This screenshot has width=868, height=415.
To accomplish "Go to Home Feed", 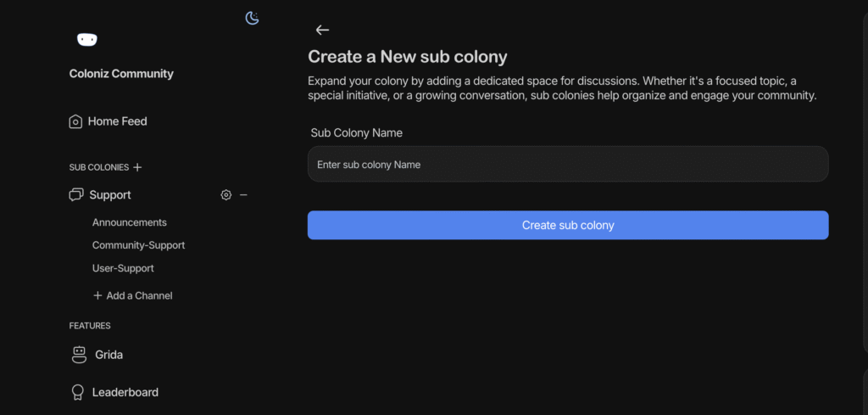I will pyautogui.click(x=117, y=121).
